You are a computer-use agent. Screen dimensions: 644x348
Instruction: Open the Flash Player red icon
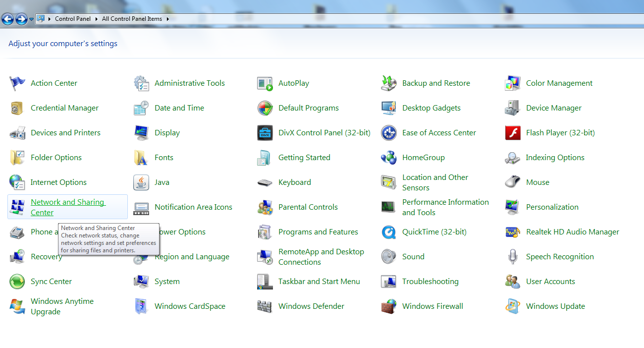tap(513, 133)
